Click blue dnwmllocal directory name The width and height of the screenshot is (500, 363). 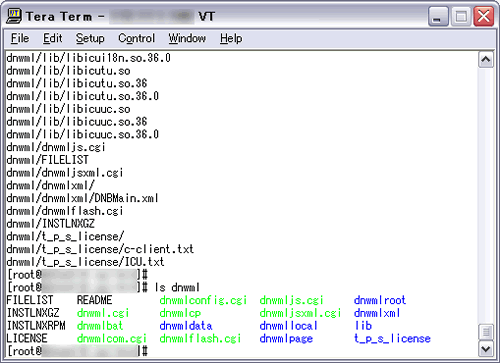point(288,326)
